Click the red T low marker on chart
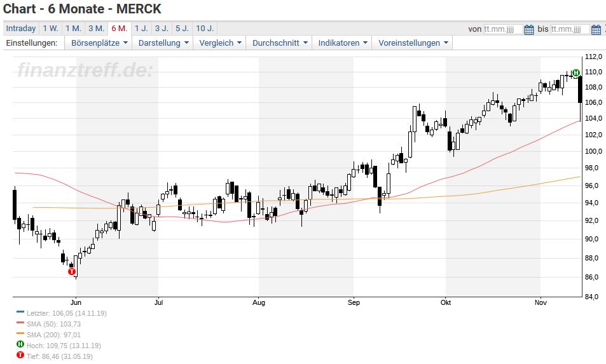Screen dimensions: 606x364 [x=71, y=272]
